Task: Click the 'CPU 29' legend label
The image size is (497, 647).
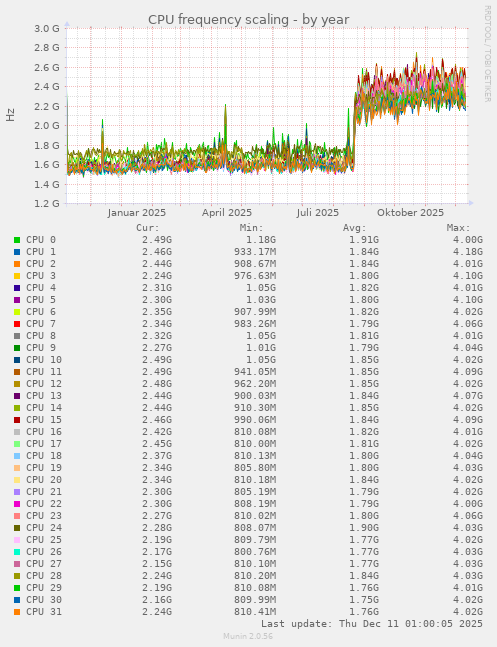Action: click(x=44, y=587)
